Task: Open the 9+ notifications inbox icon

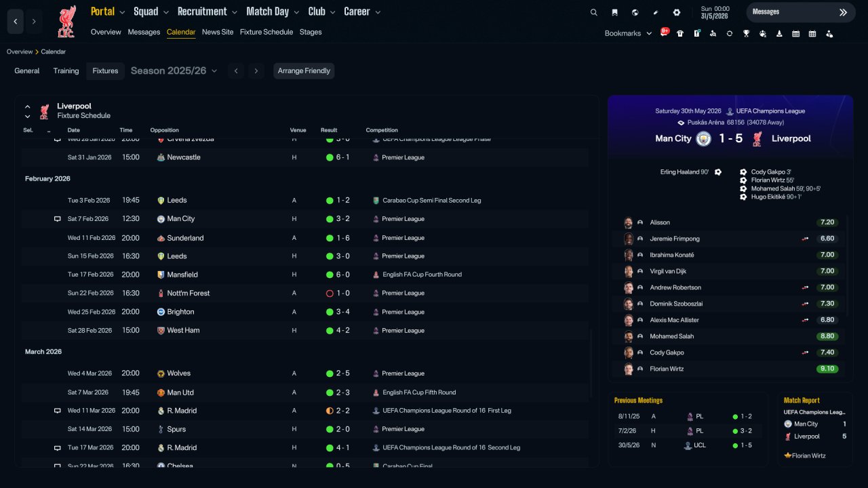Action: [x=665, y=33]
